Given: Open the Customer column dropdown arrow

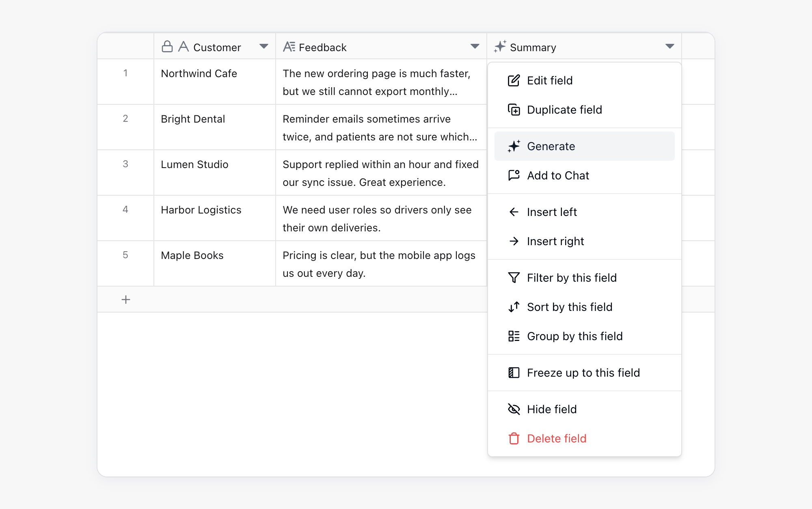Looking at the screenshot, I should (x=264, y=47).
